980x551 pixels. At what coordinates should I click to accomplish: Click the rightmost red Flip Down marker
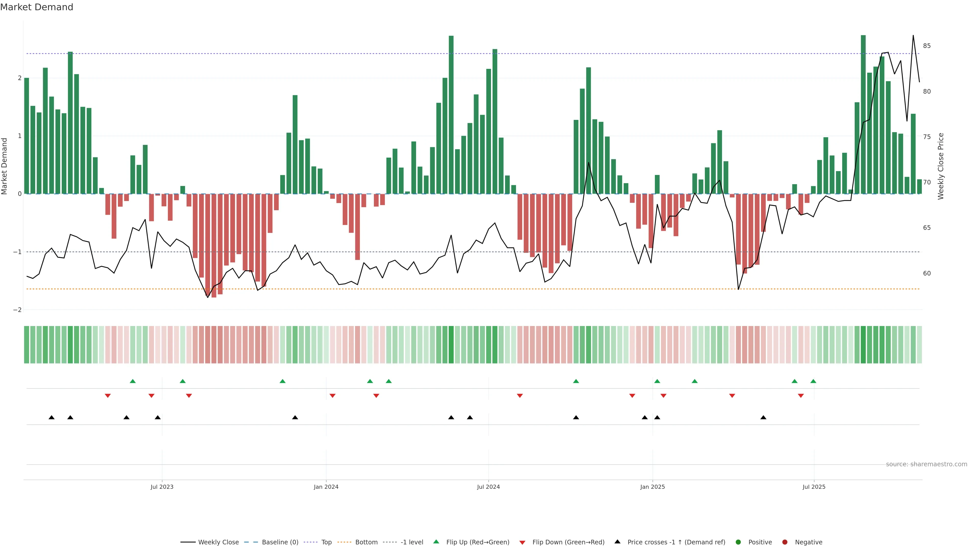pyautogui.click(x=800, y=396)
